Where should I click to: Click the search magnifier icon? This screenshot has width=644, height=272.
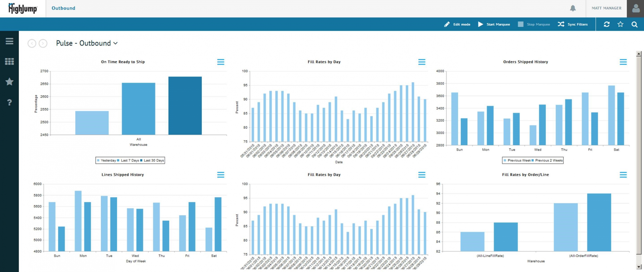coord(634,24)
